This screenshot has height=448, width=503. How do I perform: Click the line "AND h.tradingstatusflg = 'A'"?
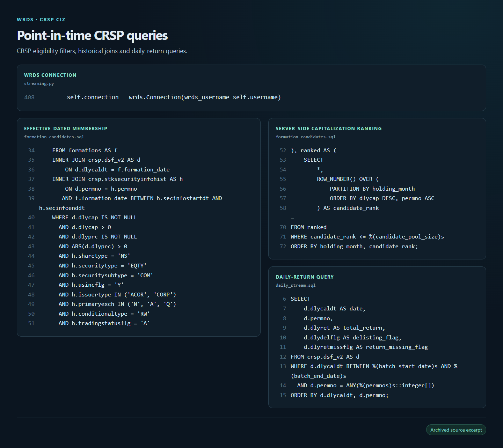(104, 323)
